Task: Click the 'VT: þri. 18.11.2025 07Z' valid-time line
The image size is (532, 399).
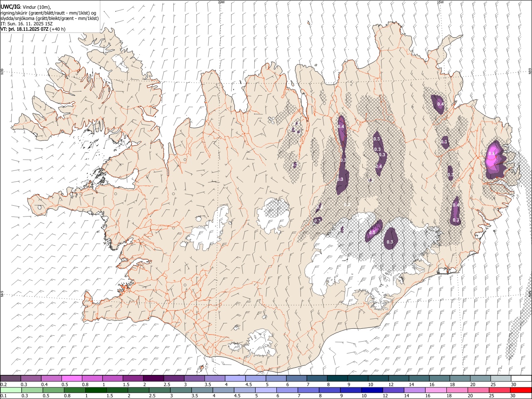Action: (x=25, y=29)
